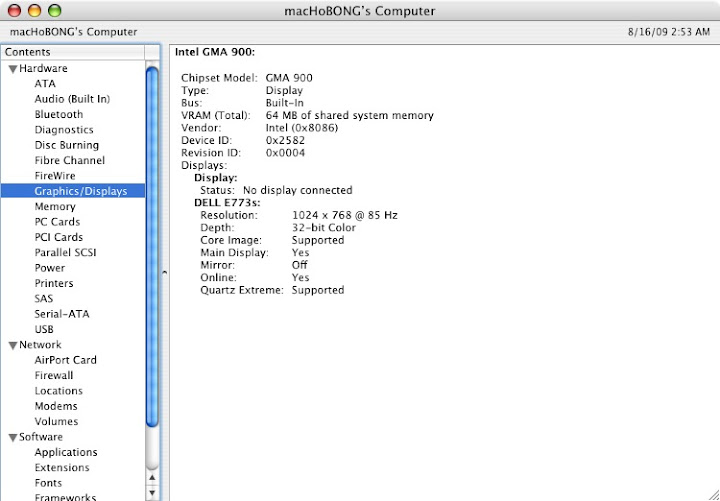Open Audio (Built In) entry
The width and height of the screenshot is (720, 501).
tap(72, 99)
